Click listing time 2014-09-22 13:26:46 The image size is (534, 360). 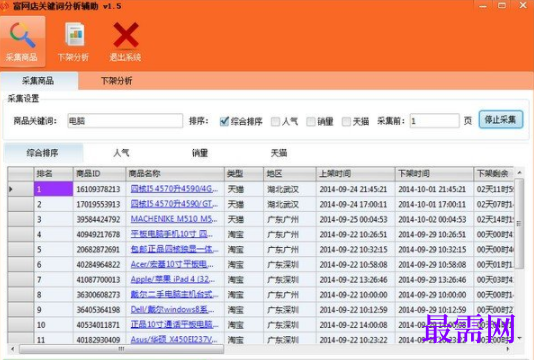click(353, 280)
